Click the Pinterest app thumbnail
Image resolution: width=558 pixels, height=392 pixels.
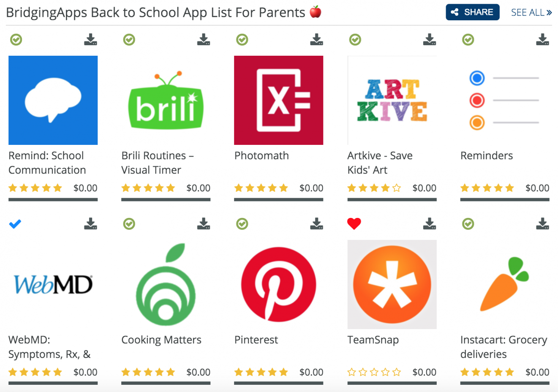[x=279, y=284]
